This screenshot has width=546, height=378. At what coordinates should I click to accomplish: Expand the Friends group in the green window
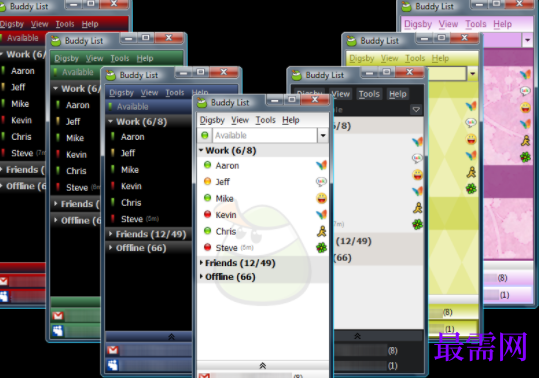tap(56, 204)
